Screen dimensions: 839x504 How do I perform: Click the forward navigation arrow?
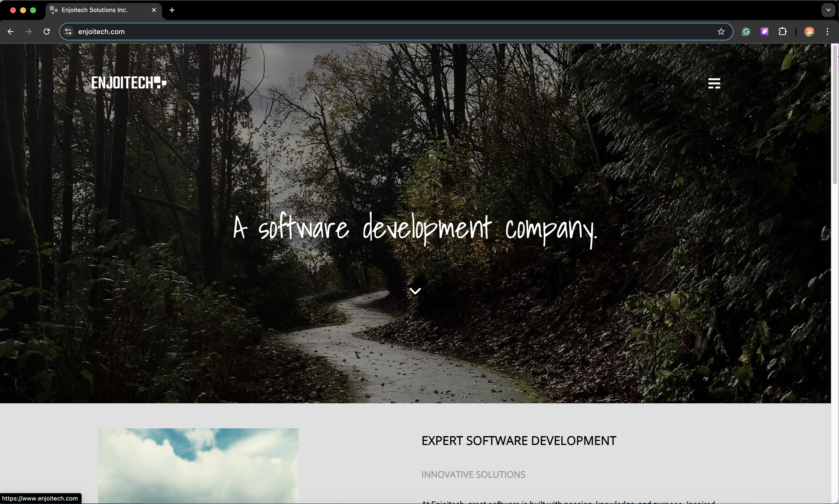29,32
